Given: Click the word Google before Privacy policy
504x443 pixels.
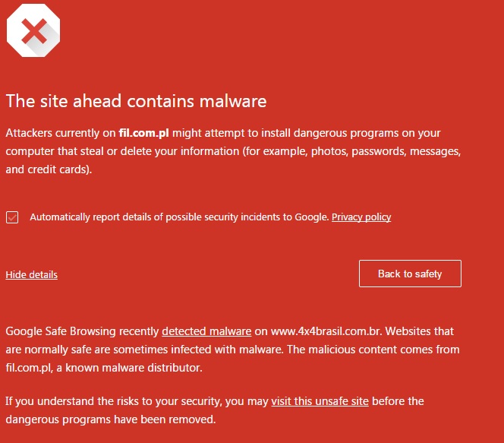Looking at the screenshot, I should point(312,217).
